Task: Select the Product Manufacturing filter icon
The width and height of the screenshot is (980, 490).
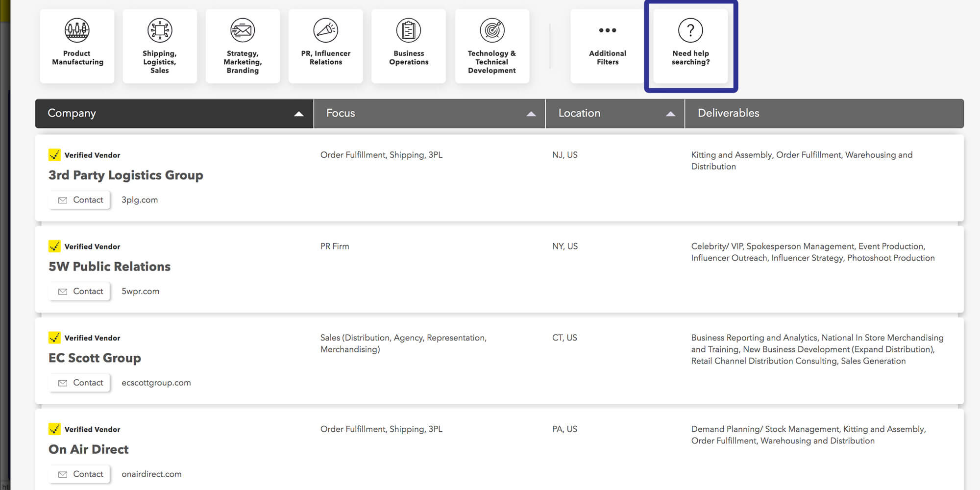Action: tap(77, 30)
